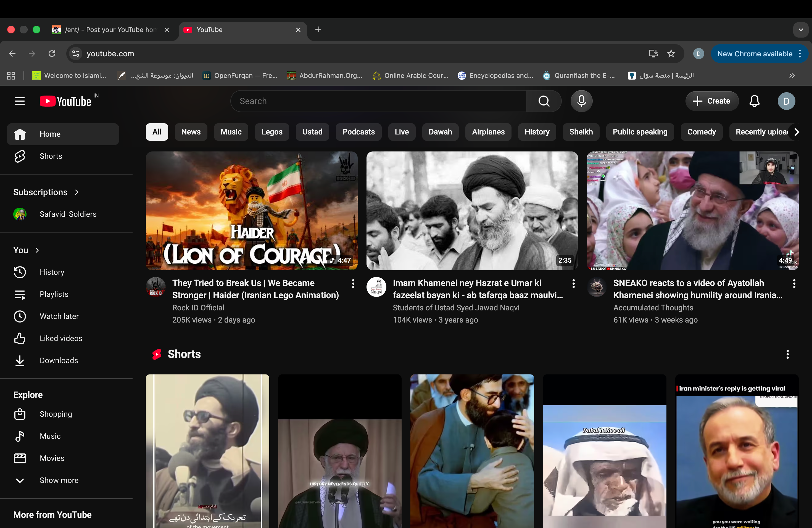This screenshot has width=812, height=528.
Task: Click the voice search microphone icon
Action: coord(581,101)
